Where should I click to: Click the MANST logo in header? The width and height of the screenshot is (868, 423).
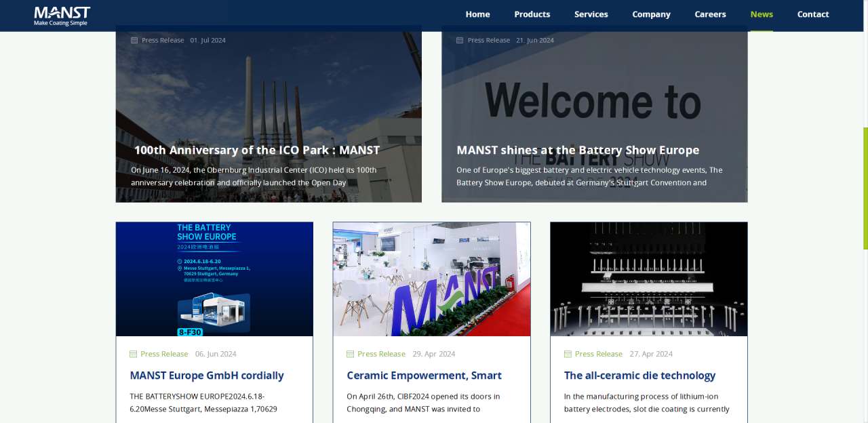pyautogui.click(x=62, y=16)
